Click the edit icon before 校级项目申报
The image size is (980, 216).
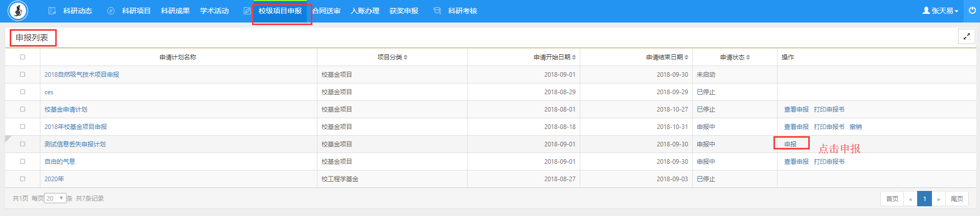click(x=247, y=11)
